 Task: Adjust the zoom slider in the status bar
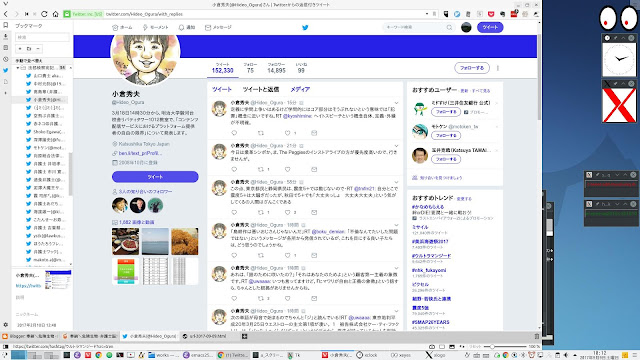pos(505,347)
